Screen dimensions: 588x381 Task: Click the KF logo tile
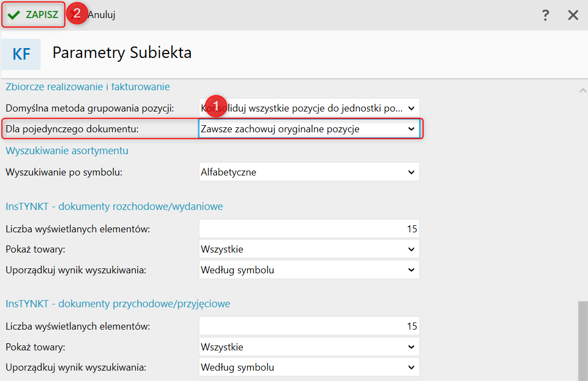pos(21,54)
